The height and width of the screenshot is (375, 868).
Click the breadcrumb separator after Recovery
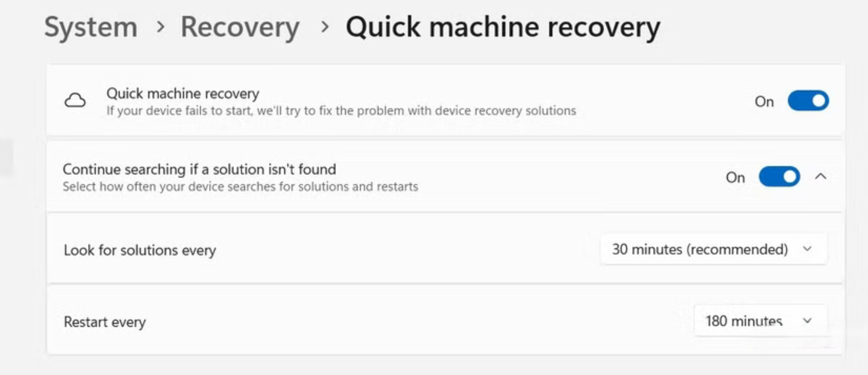tap(324, 28)
